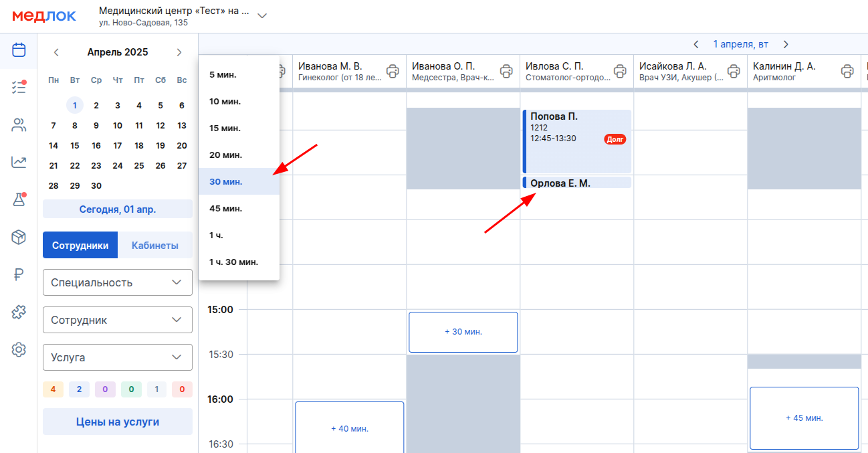Go to next month in calendar
This screenshot has height=453, width=868.
(179, 52)
